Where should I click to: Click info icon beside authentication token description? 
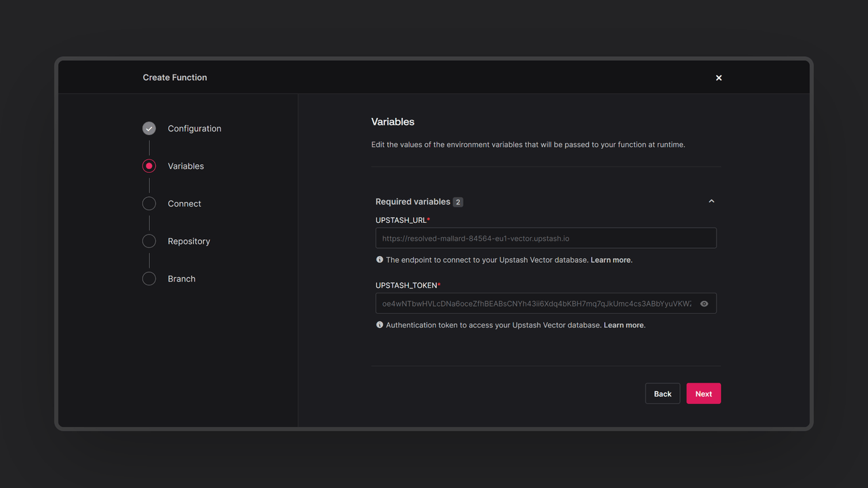(380, 325)
